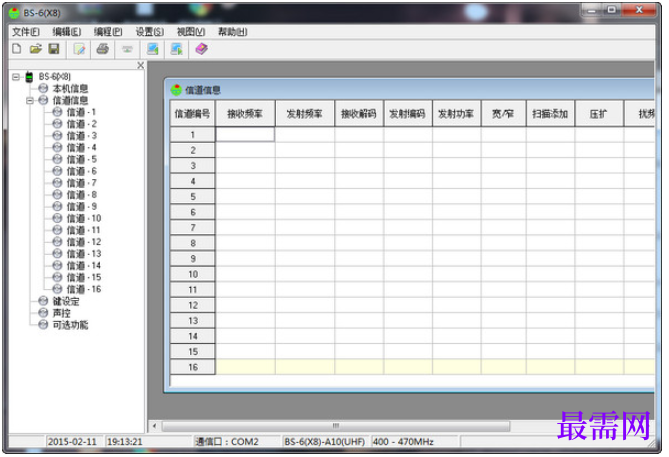Select 信道 - 3 in tree
Image resolution: width=669 pixels, height=457 pixels.
(x=81, y=136)
